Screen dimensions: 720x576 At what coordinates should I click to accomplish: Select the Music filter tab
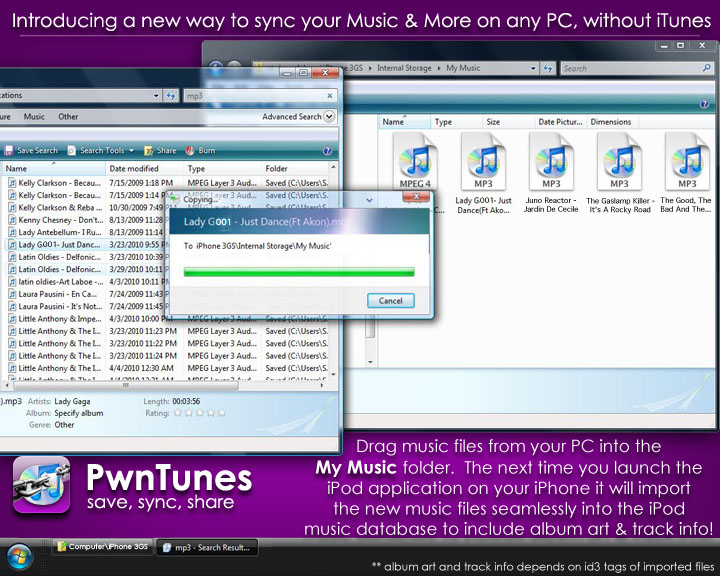pyautogui.click(x=34, y=117)
